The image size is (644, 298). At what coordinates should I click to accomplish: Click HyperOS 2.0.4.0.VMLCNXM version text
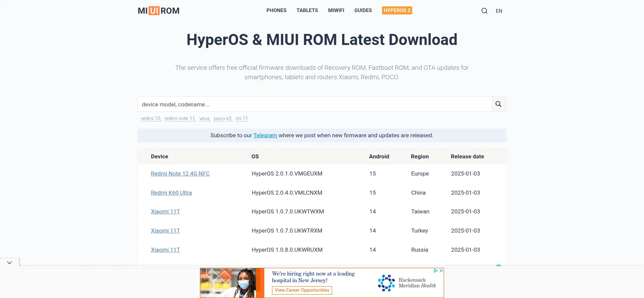click(x=287, y=193)
